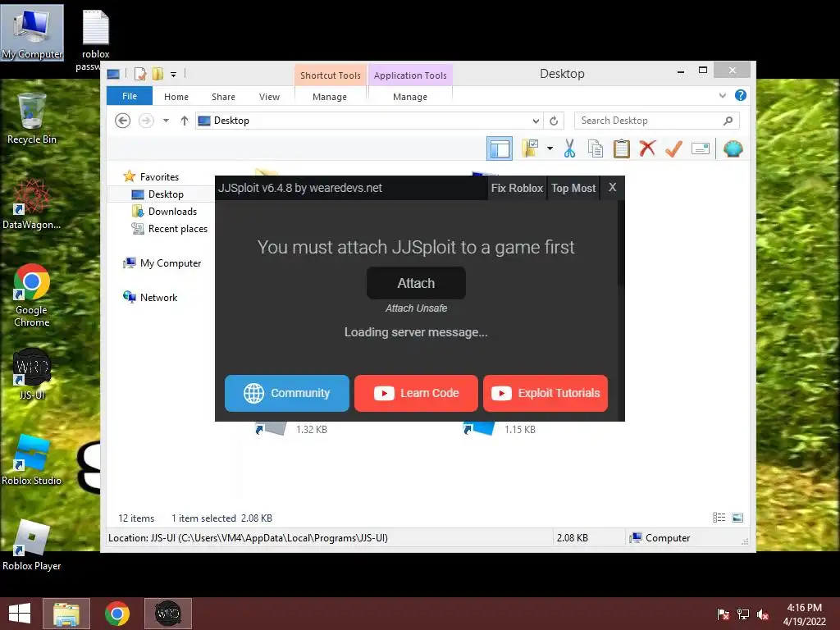Select the Roblox Player desktop shortcut

[x=32, y=546]
